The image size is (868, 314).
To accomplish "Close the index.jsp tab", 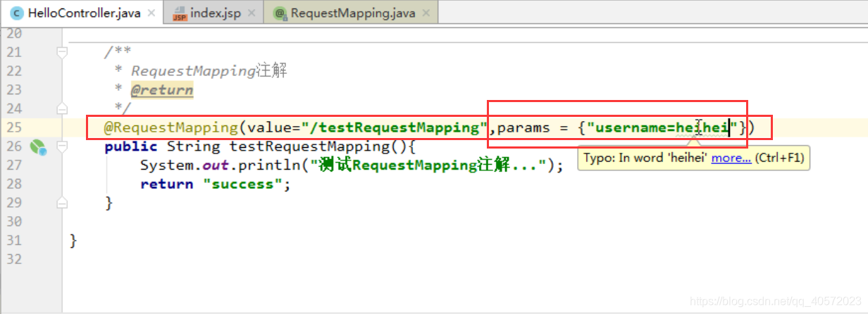I will (250, 13).
